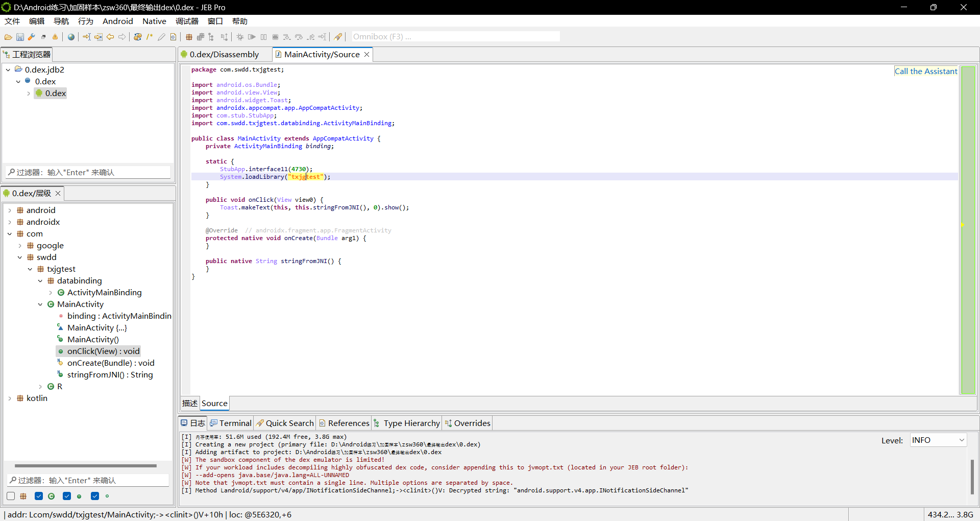The image size is (980, 521).
Task: Collapse the MainActivity class node
Action: point(40,304)
